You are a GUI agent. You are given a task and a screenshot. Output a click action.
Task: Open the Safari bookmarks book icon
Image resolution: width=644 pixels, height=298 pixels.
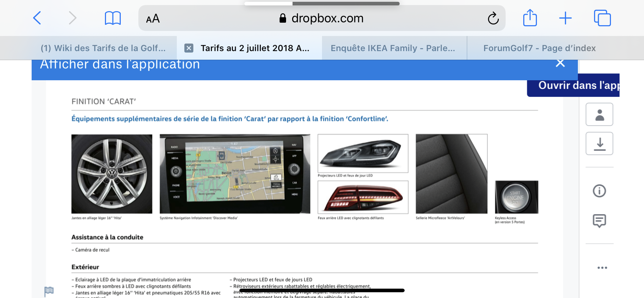pos(112,18)
